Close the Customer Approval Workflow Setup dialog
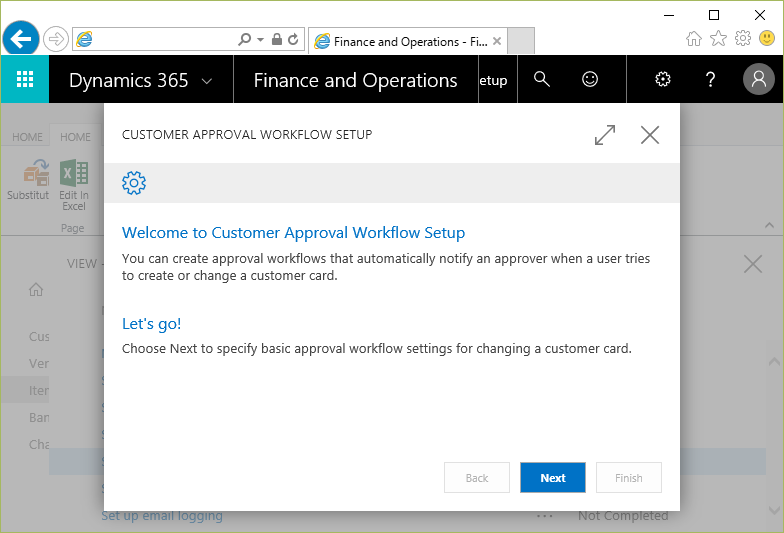784x533 pixels. tap(650, 135)
